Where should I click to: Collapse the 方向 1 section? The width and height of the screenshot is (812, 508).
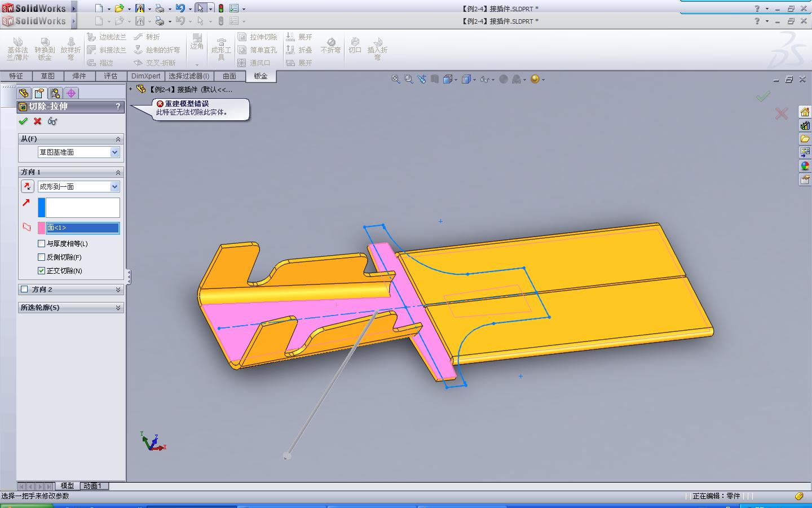tap(118, 172)
